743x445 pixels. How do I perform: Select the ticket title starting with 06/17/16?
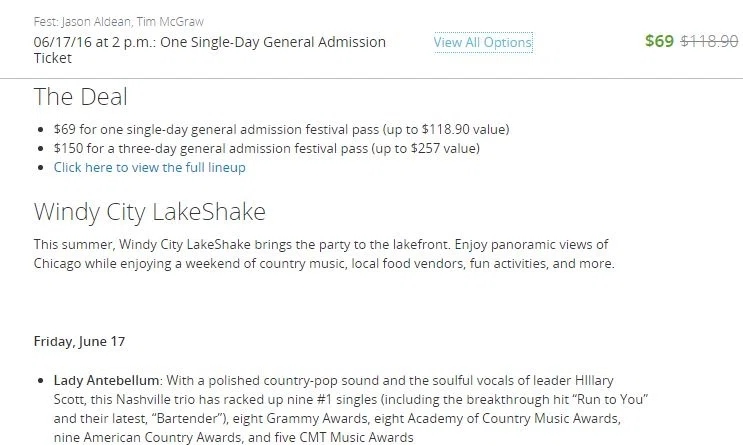209,50
